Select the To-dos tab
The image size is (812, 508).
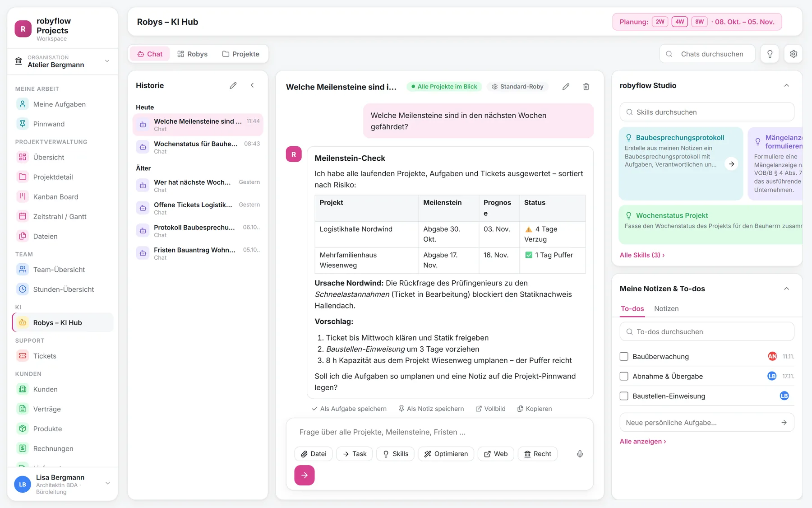(632, 309)
